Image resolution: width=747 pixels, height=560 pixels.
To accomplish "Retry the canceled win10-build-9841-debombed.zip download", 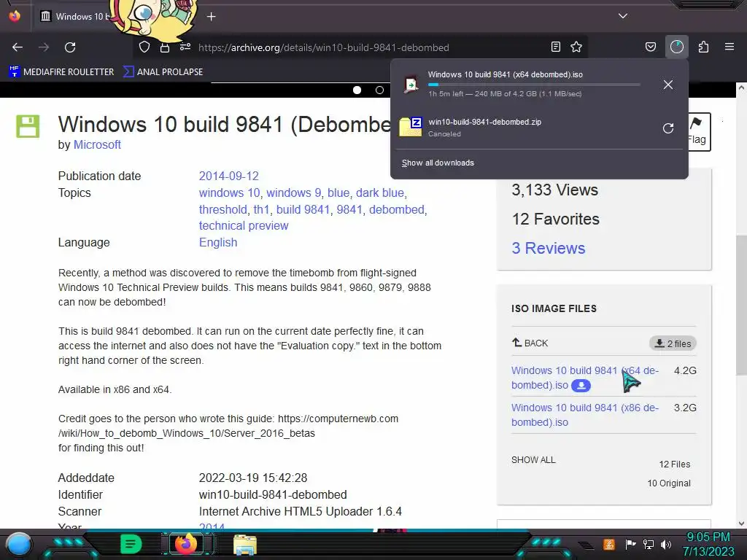I will (x=668, y=128).
